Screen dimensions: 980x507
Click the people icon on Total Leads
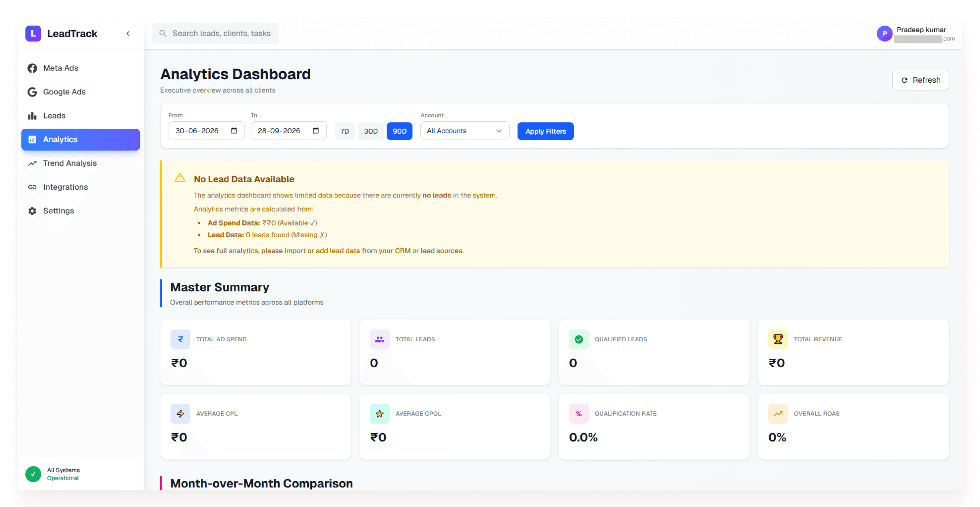(379, 339)
